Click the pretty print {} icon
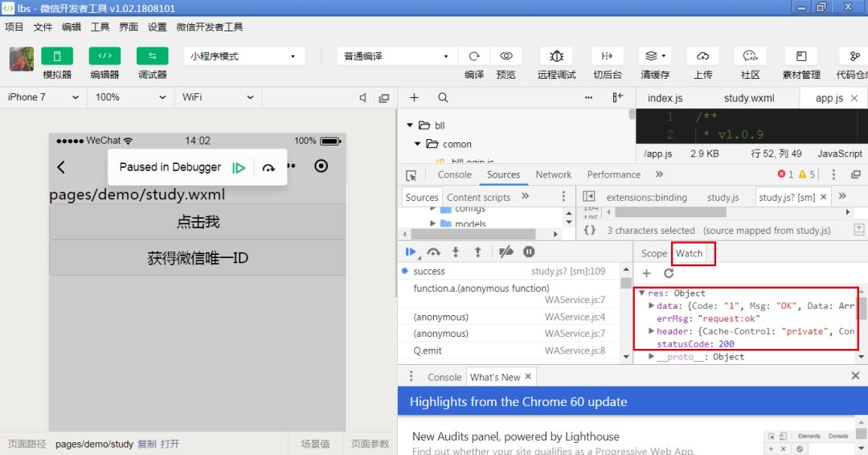868x455 pixels. point(590,230)
